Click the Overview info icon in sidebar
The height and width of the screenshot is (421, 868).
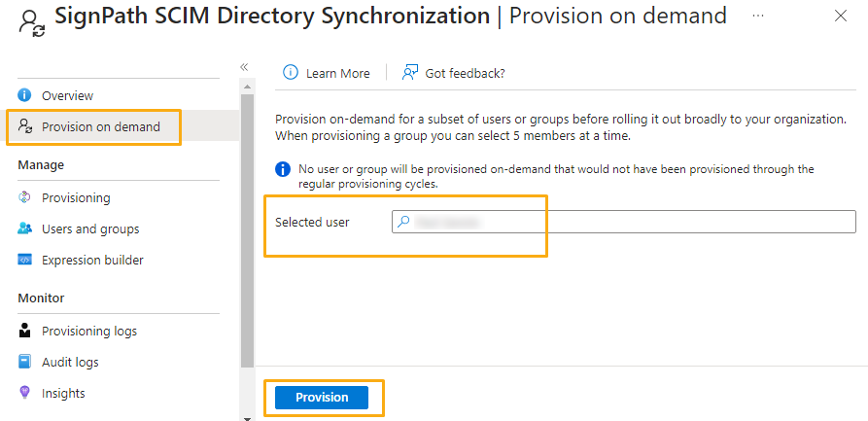tap(25, 95)
